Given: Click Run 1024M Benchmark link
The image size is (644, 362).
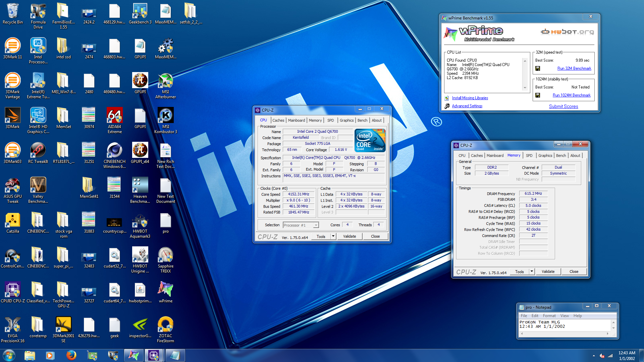Looking at the screenshot, I should tap(572, 95).
